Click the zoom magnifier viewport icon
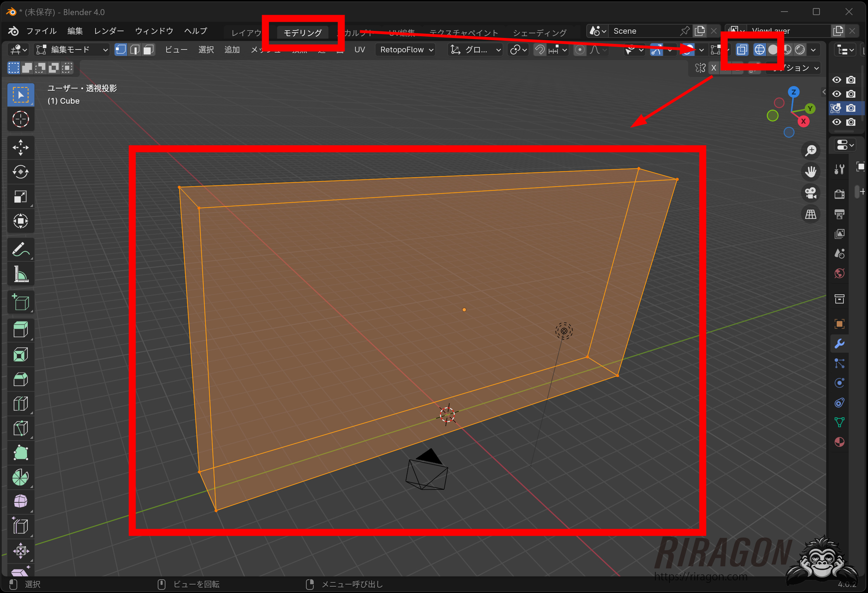868x593 pixels. tap(810, 150)
